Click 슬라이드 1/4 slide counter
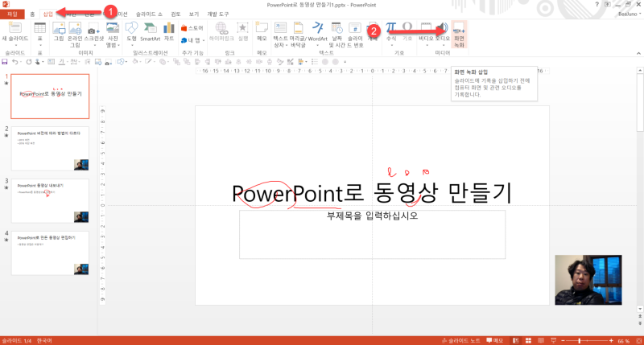This screenshot has width=644, height=345. point(16,341)
